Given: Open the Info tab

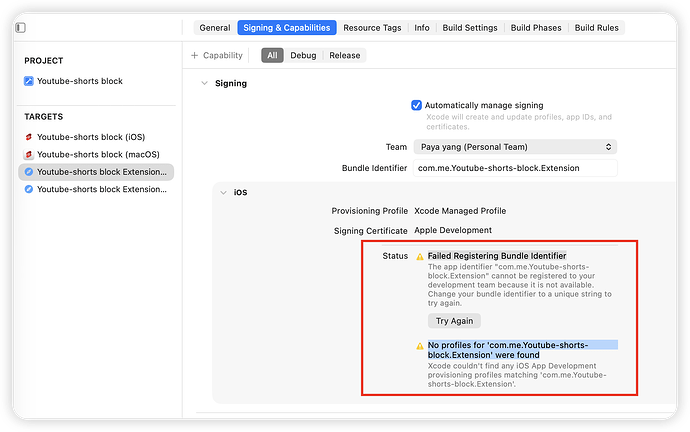Looking at the screenshot, I should tap(422, 28).
